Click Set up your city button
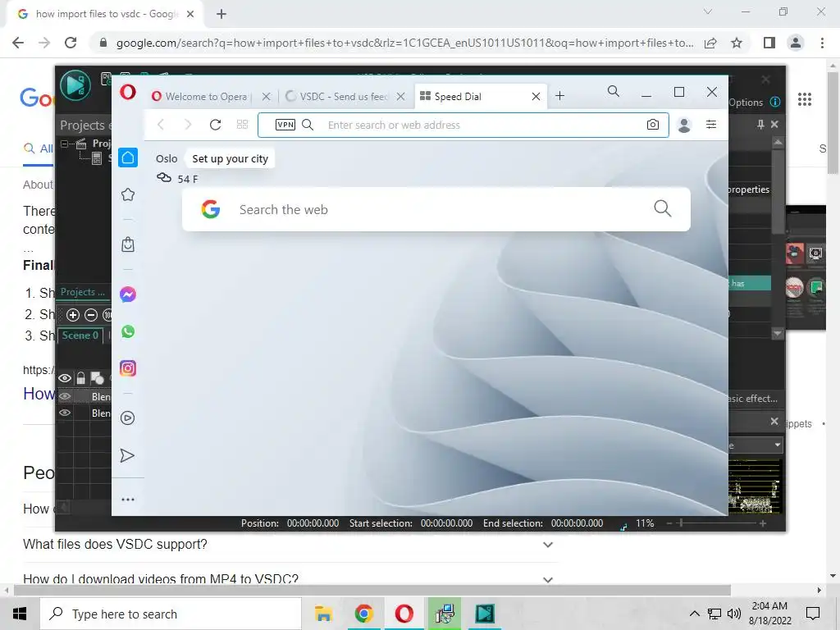Image resolution: width=840 pixels, height=630 pixels. click(x=230, y=158)
